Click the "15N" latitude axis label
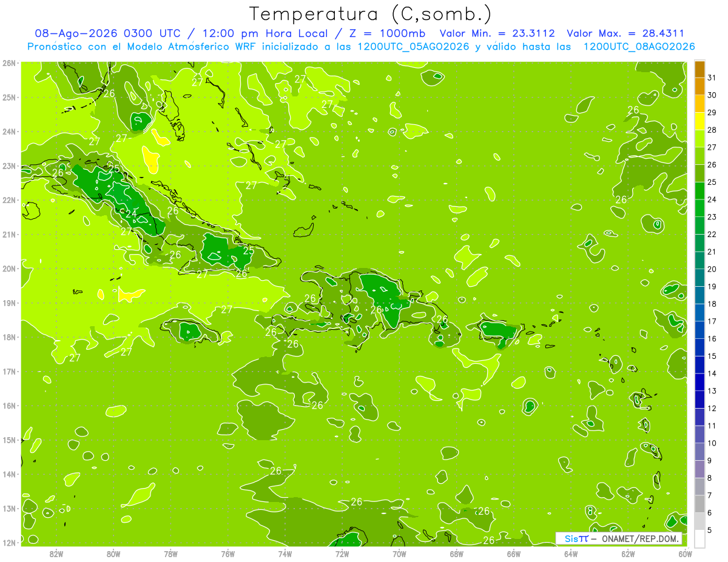Image resolution: width=728 pixels, height=562 pixels. (8, 440)
